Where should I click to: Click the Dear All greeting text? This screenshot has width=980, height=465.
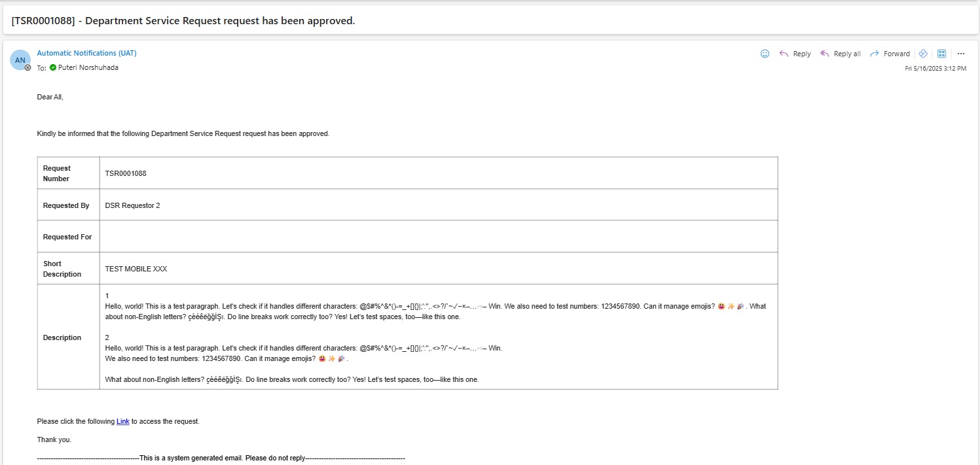[x=50, y=97]
